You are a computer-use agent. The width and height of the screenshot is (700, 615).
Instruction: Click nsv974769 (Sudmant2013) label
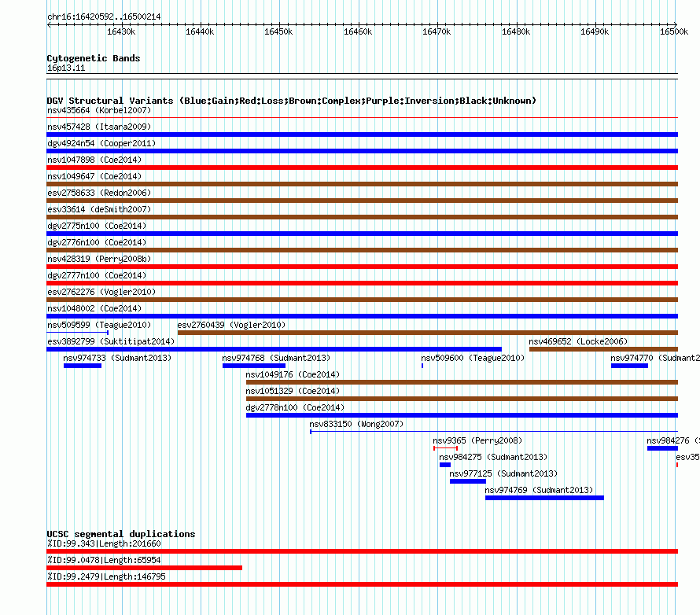pyautogui.click(x=539, y=490)
